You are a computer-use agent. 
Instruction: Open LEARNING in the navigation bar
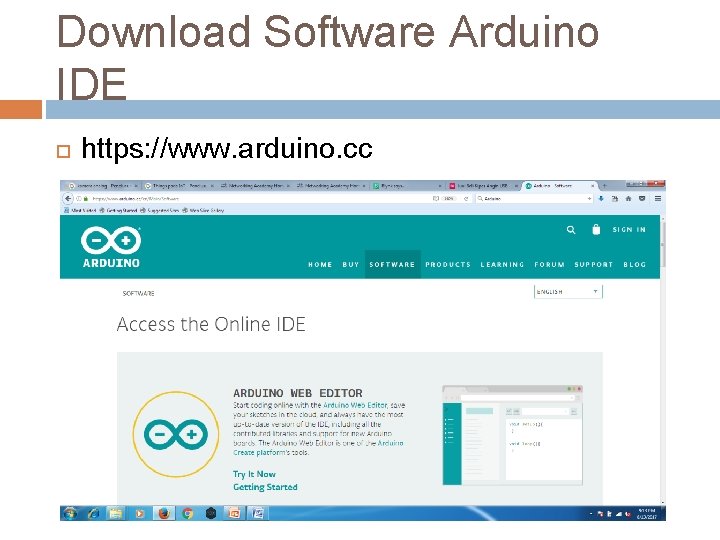(502, 264)
